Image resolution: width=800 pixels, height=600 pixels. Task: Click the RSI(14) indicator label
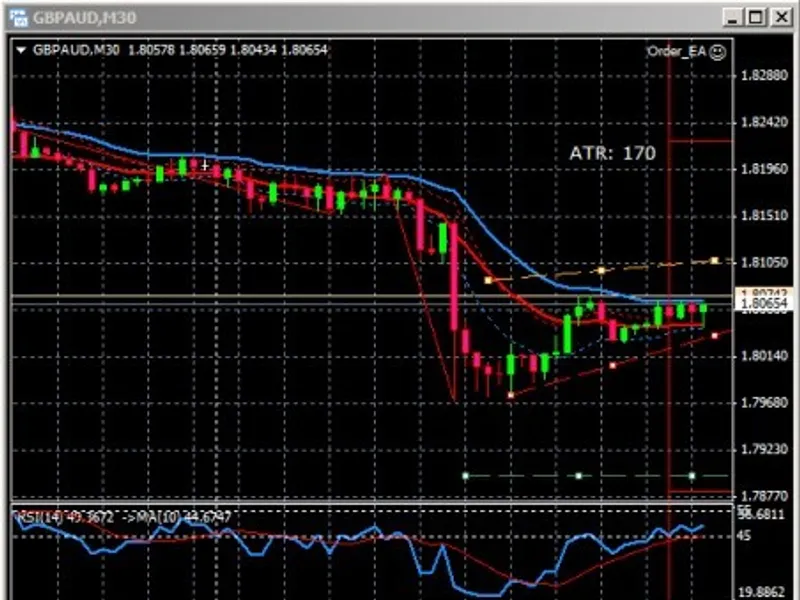(65, 517)
